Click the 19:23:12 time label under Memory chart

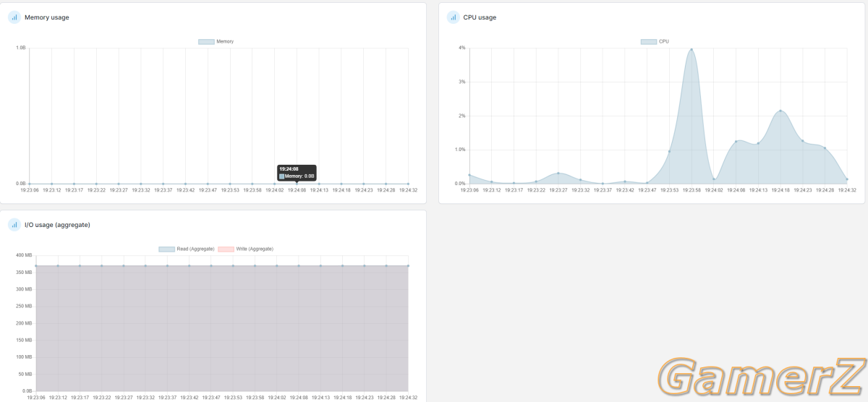pos(51,190)
